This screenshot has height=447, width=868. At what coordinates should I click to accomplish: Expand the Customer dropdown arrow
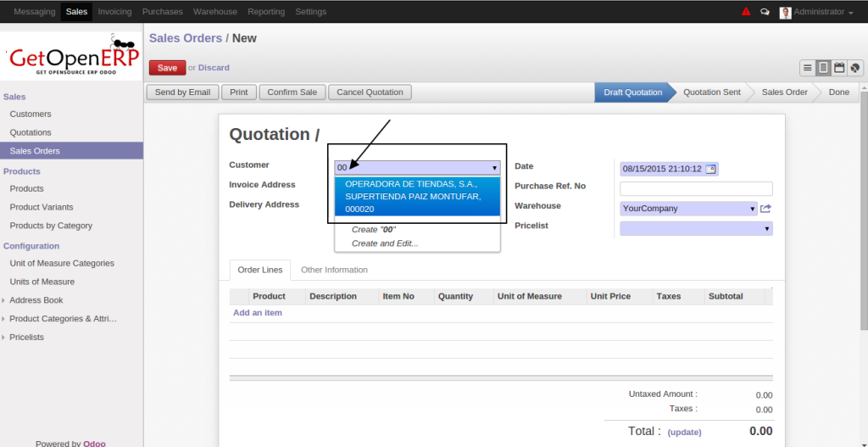click(x=494, y=168)
